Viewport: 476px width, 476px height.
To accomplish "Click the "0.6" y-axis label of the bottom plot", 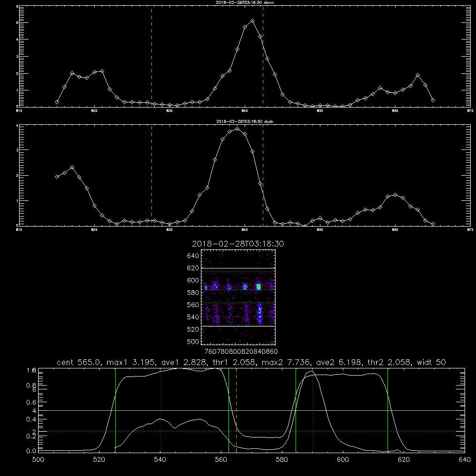I will pyautogui.click(x=31, y=402).
